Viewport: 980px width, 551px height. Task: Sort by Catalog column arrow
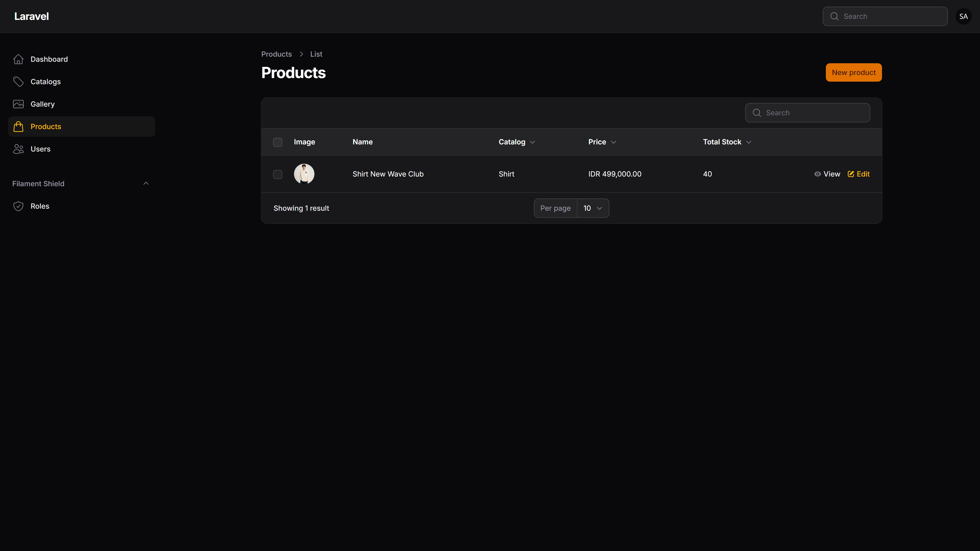(532, 142)
